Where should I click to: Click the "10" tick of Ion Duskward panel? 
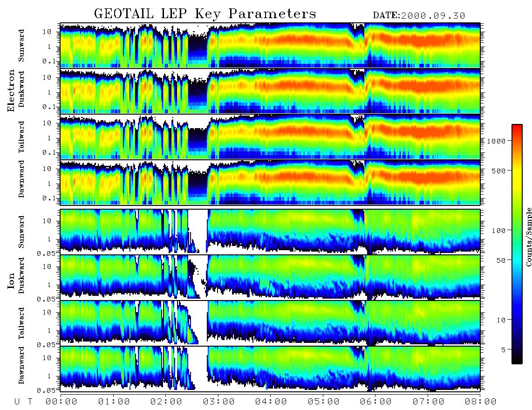click(x=47, y=267)
